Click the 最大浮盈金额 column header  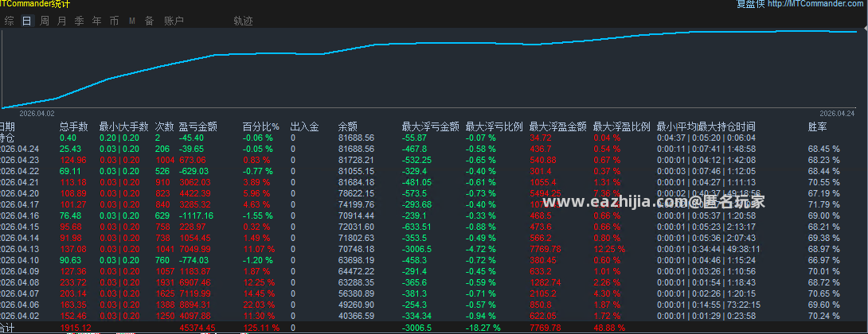[557, 126]
